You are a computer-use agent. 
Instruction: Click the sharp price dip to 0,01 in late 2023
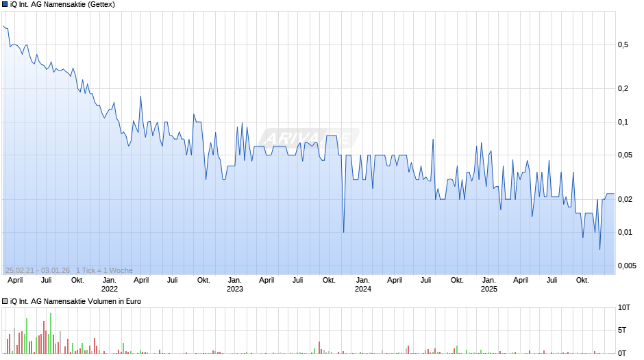pyautogui.click(x=344, y=231)
